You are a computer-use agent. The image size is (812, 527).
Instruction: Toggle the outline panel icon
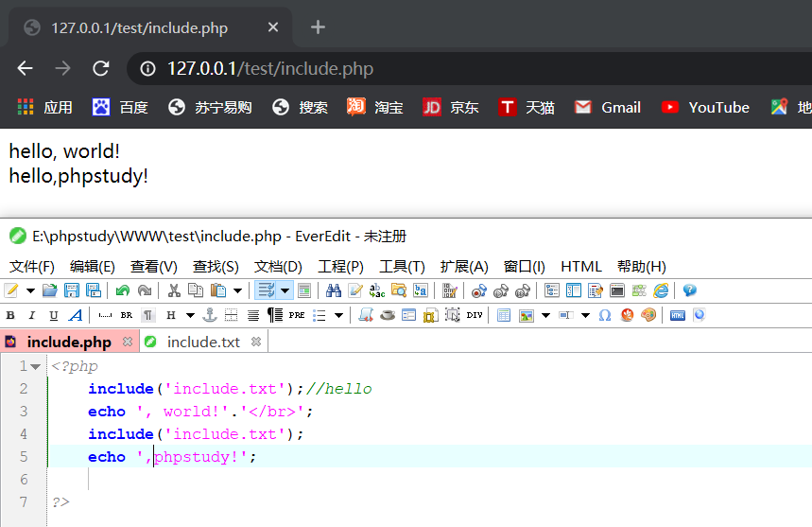552,290
